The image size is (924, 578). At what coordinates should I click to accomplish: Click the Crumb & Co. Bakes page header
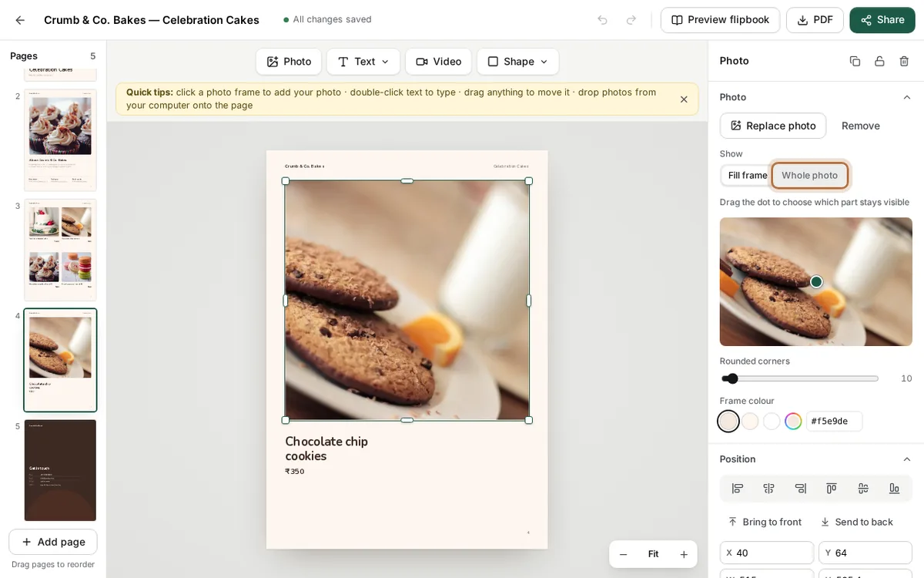tap(304, 166)
